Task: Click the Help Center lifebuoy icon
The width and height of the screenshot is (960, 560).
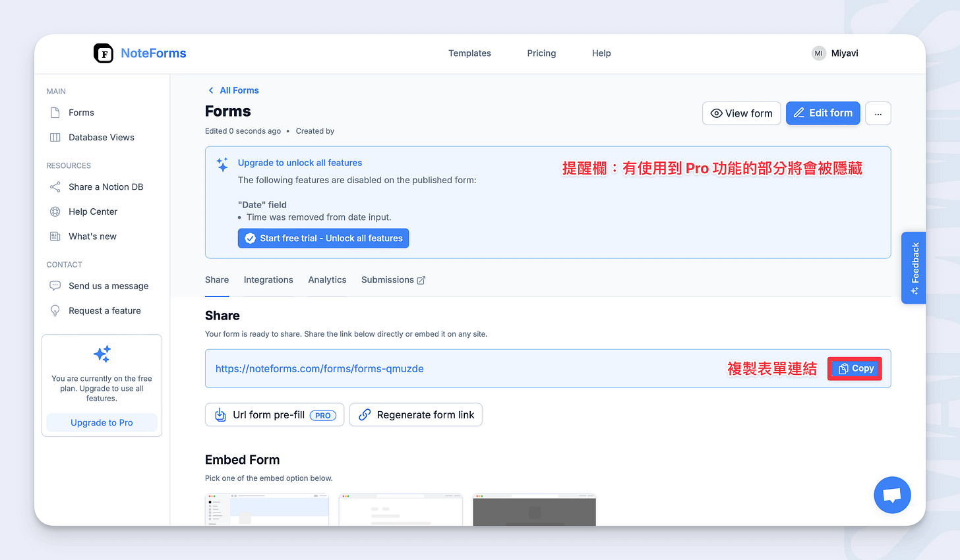Action: (55, 211)
